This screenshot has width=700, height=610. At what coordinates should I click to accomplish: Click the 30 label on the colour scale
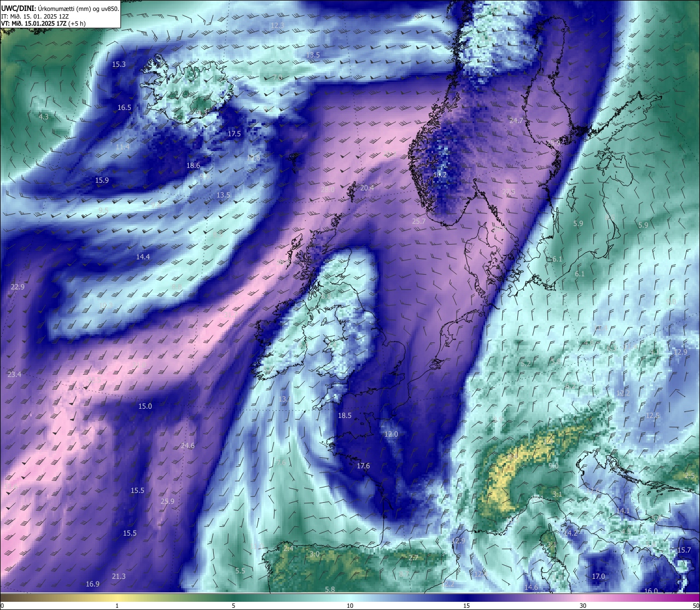click(x=583, y=606)
